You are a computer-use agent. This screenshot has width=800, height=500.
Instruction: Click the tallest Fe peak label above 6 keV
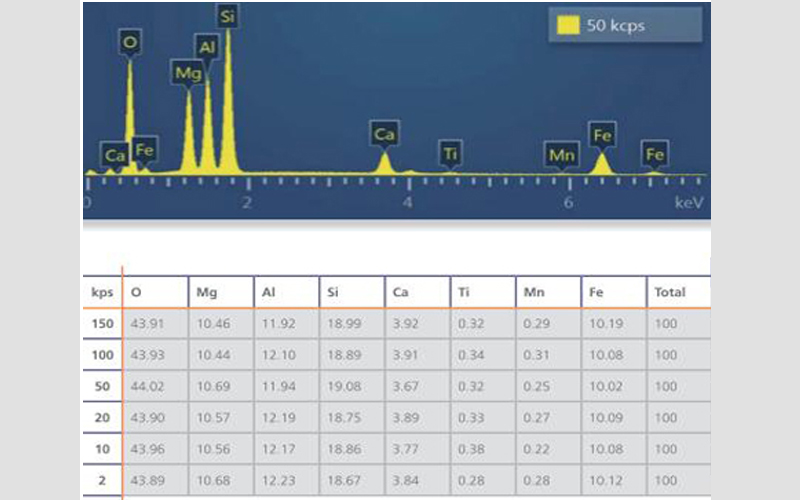[602, 133]
